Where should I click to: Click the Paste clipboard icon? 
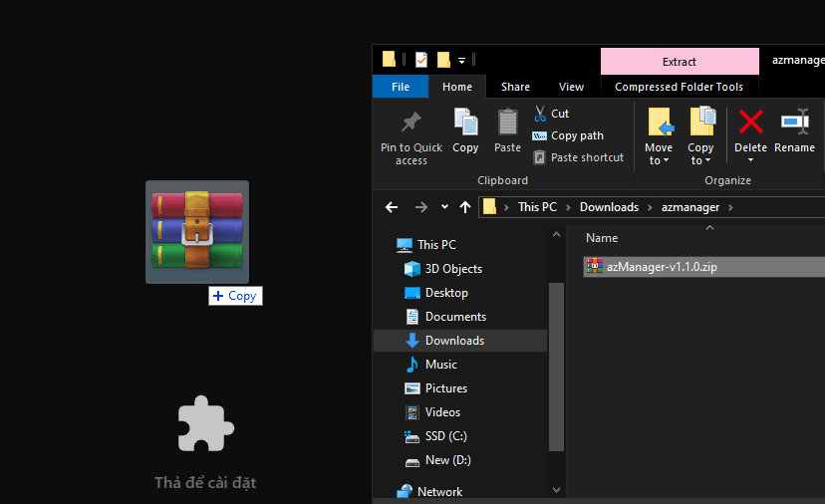(508, 123)
